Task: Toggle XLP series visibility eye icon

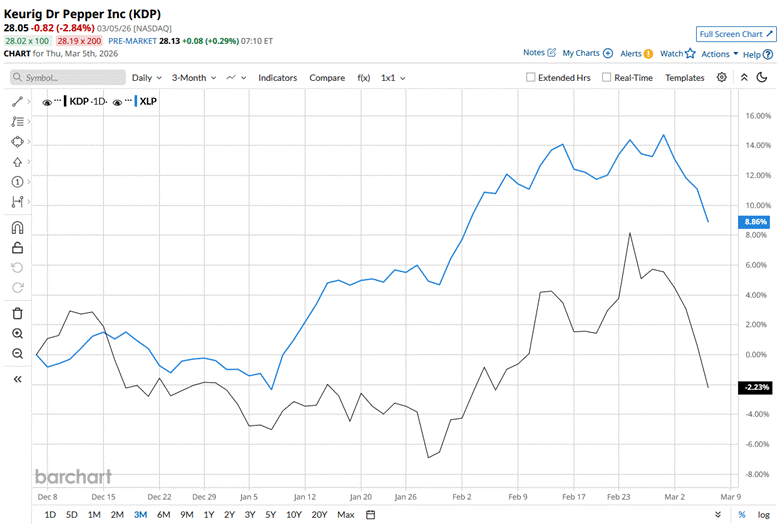Action: click(117, 102)
